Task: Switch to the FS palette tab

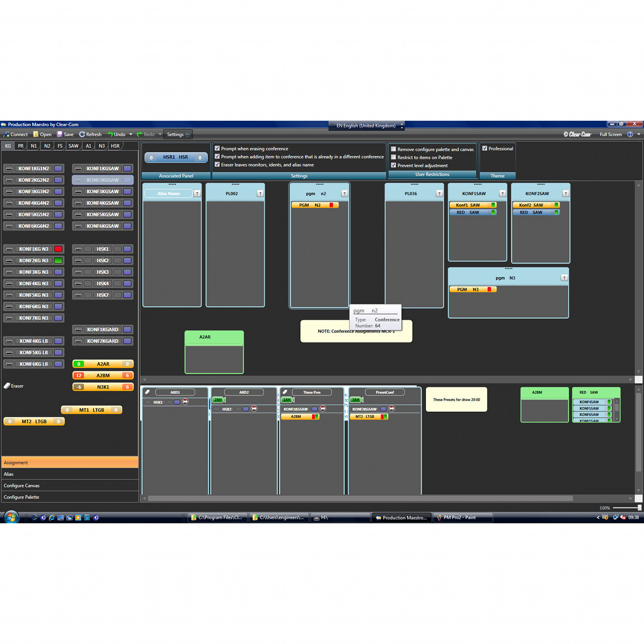Action: (x=60, y=146)
